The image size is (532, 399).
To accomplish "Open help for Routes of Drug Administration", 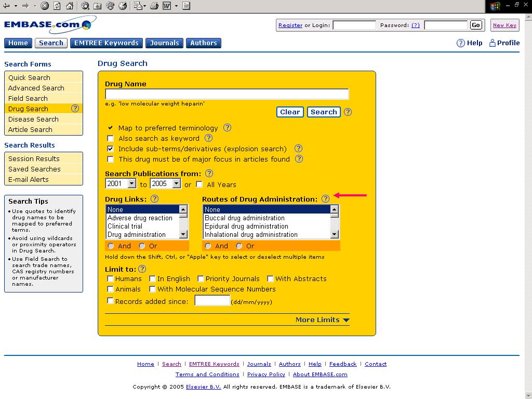I will coord(325,199).
